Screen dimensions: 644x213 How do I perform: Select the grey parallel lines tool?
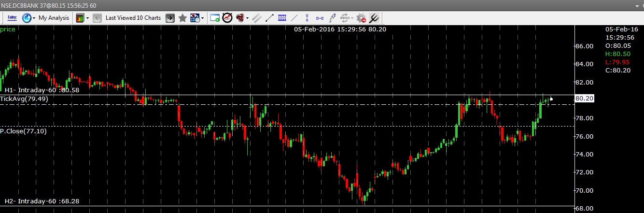(x=257, y=18)
